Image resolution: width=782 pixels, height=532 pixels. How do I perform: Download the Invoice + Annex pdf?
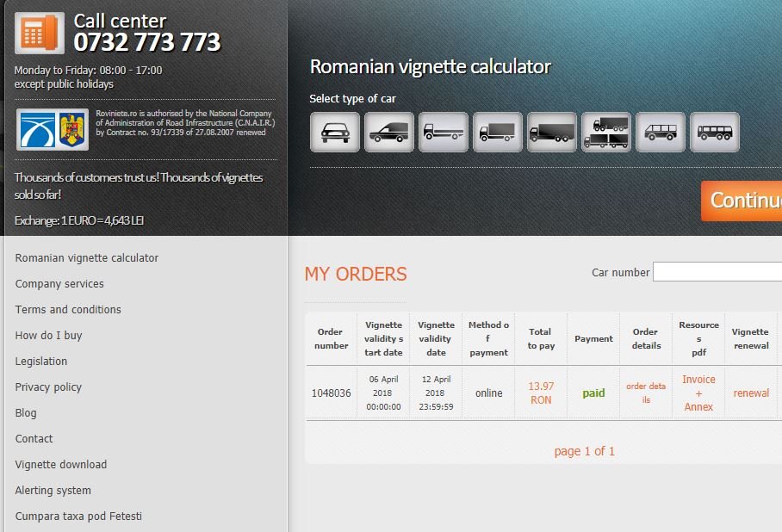[x=698, y=393]
